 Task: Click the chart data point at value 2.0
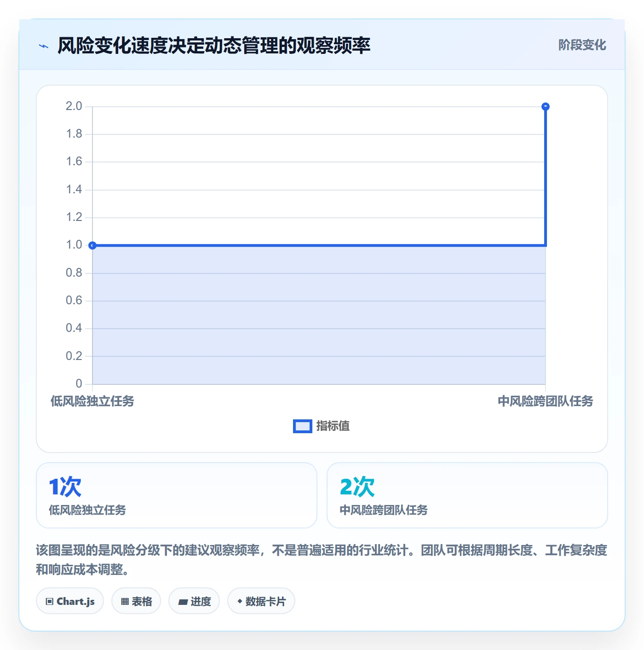[x=546, y=107]
